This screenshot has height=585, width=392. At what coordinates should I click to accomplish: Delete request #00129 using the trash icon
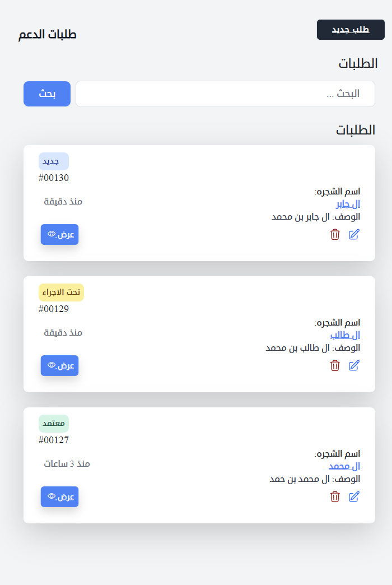click(335, 365)
